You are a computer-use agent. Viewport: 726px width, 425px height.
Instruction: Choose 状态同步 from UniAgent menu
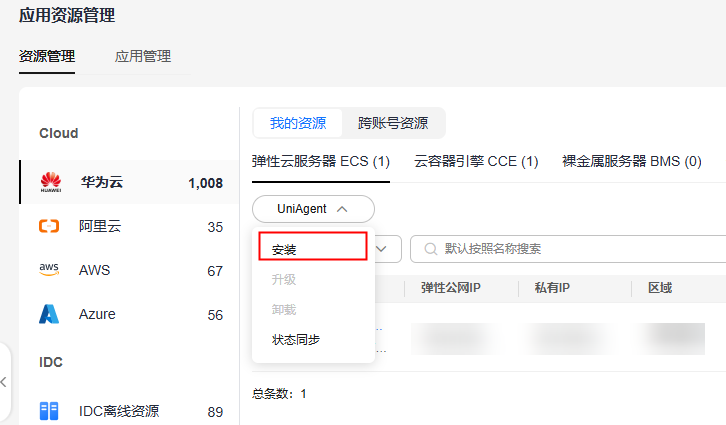[313, 340]
